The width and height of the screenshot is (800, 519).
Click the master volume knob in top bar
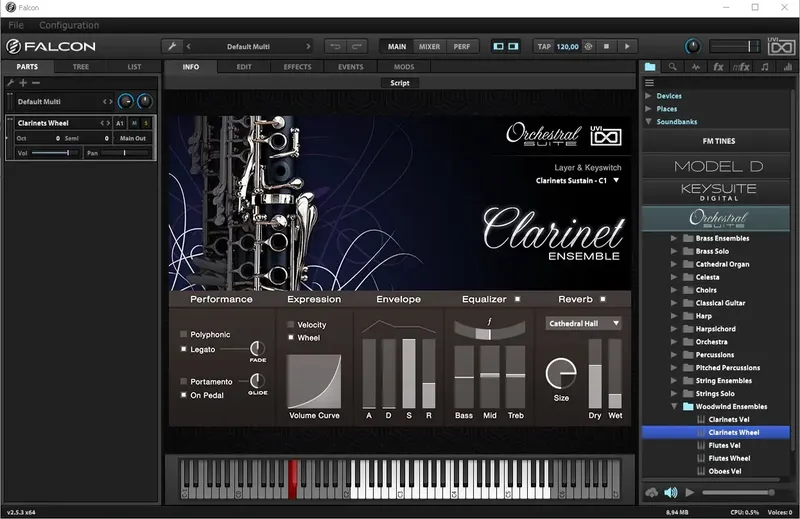[x=692, y=46]
